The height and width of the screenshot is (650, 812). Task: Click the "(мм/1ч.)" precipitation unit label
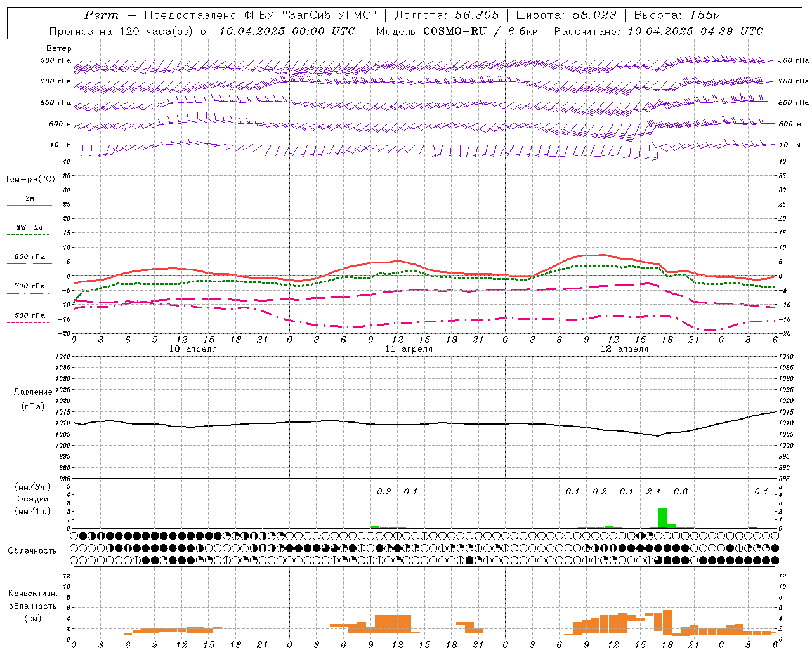coord(33,511)
